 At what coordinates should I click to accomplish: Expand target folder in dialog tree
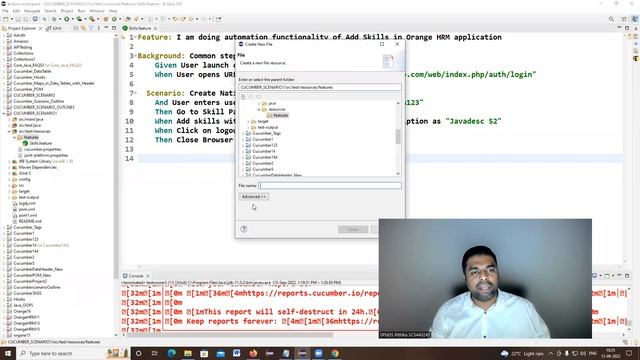(x=248, y=121)
